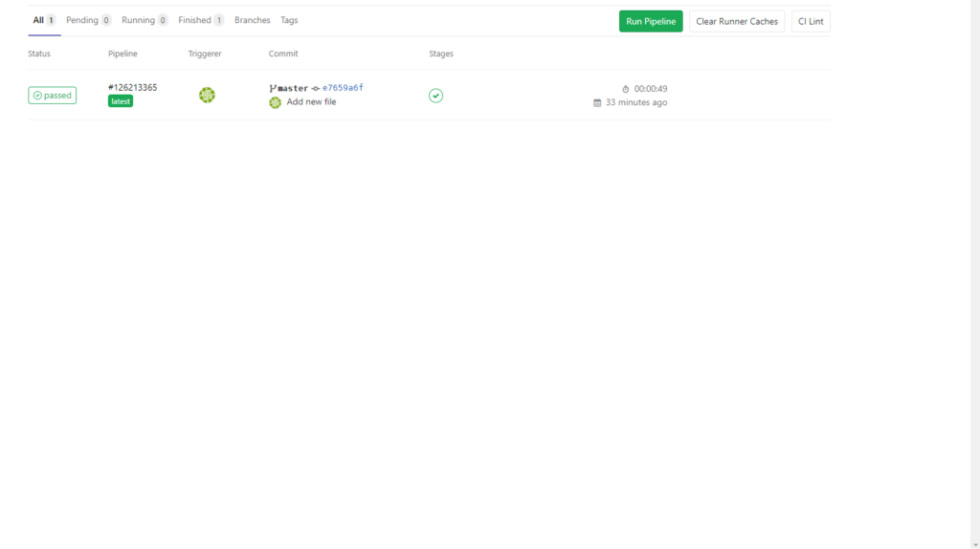Click the commit icon before e7659a6f
Screen dimensions: 980x549
coord(316,88)
